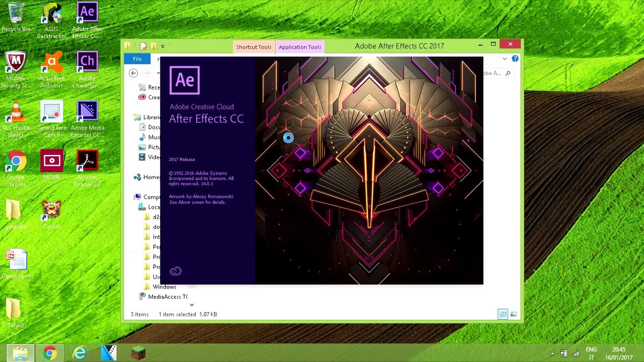Viewport: 644px width, 362px height.
Task: Select Computer in navigation pane
Action: tap(147, 197)
